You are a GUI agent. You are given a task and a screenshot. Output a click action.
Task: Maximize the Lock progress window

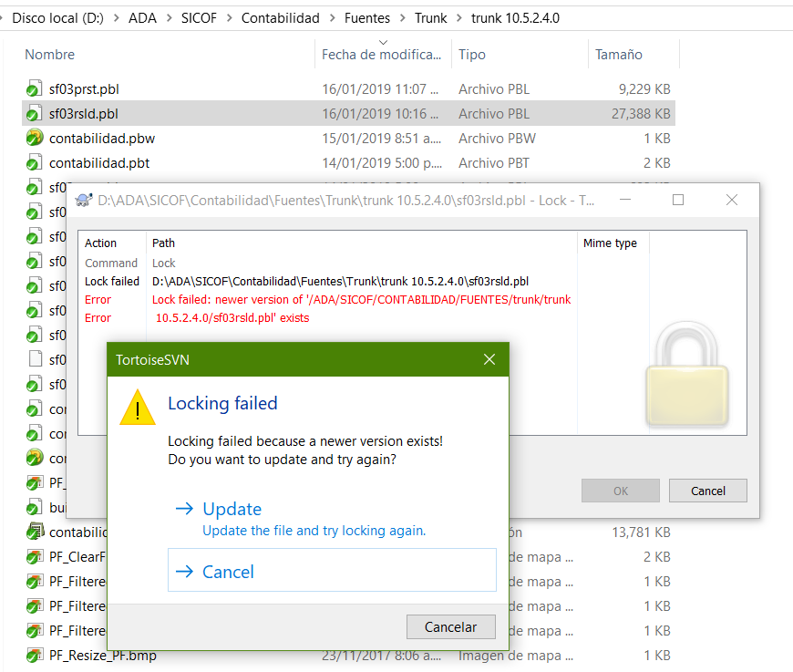678,200
